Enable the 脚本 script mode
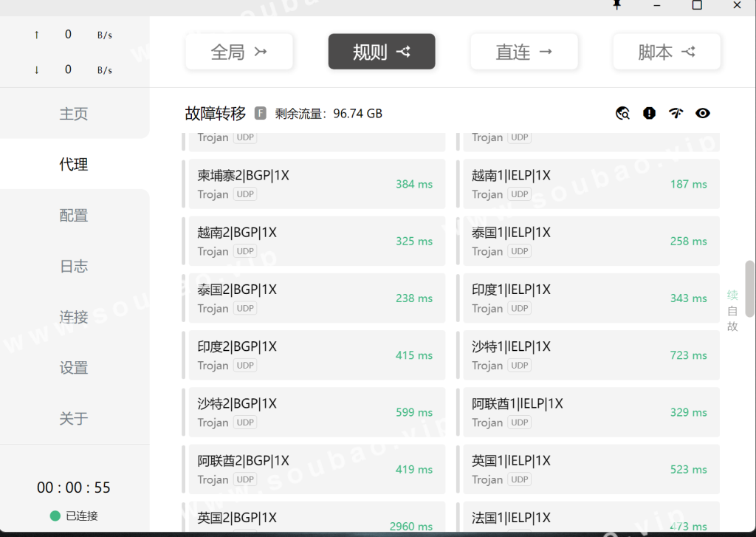Screen dimensions: 756x537 [x=667, y=52]
